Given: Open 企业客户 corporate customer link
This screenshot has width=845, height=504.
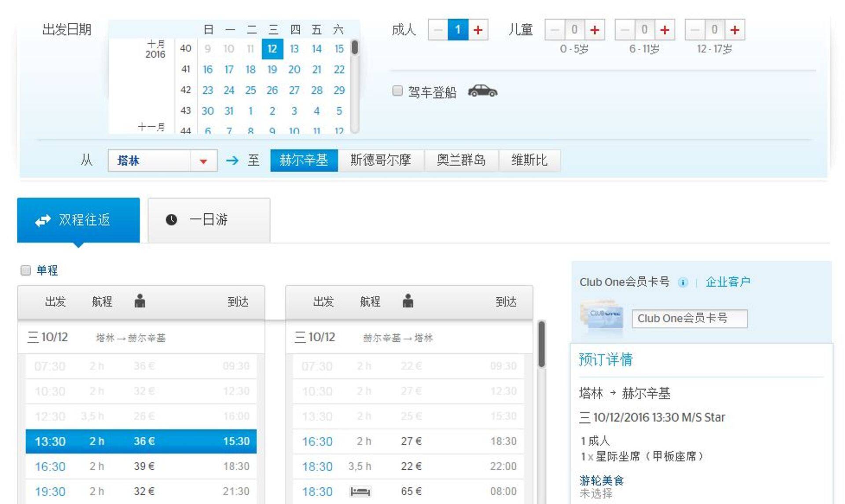Looking at the screenshot, I should pyautogui.click(x=727, y=281).
